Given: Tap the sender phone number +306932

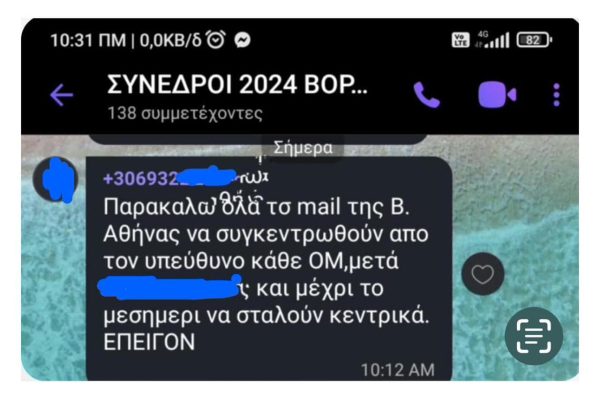Looking at the screenshot, I should (x=142, y=178).
